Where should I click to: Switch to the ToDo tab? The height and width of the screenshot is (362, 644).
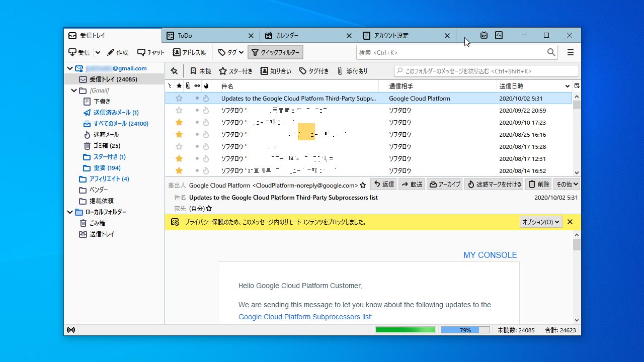[211, 35]
